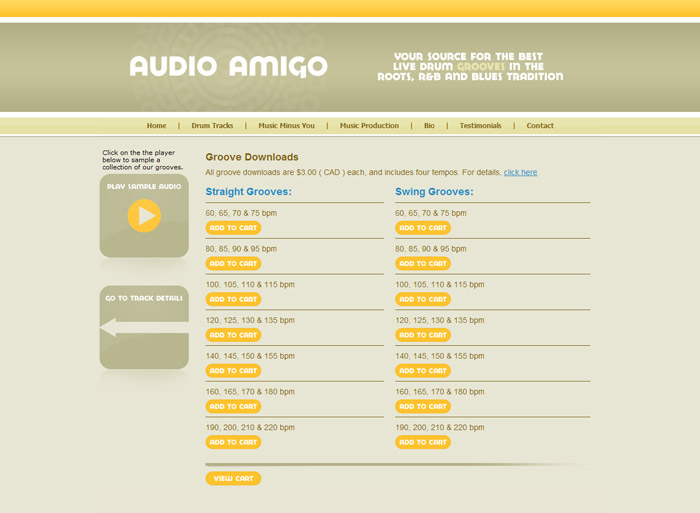Add Swing Grooves 120, 125, 130 & 135 bpm to cart
Viewport: 700px width, 513px height.
[x=423, y=335]
